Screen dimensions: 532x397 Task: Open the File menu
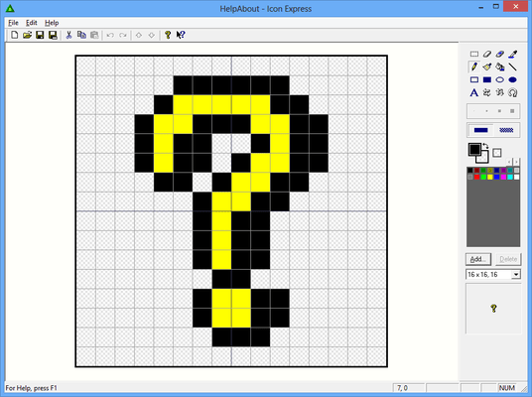[x=13, y=23]
